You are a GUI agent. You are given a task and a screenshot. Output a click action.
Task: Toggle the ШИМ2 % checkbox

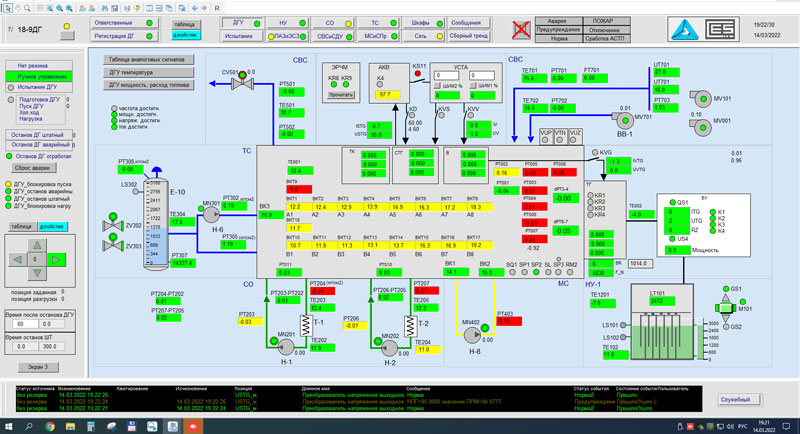coord(437,86)
